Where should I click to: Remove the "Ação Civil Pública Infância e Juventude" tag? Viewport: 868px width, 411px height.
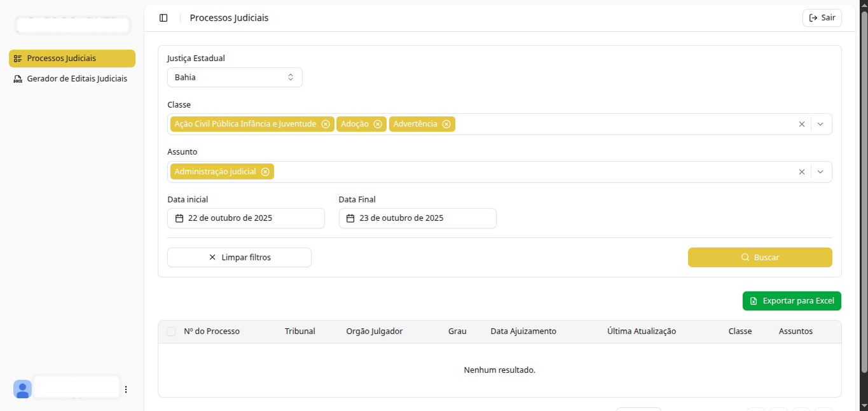point(326,123)
